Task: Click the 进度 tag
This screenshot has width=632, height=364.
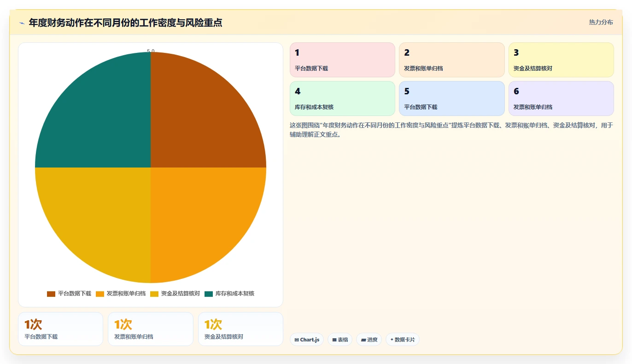Action: point(369,340)
